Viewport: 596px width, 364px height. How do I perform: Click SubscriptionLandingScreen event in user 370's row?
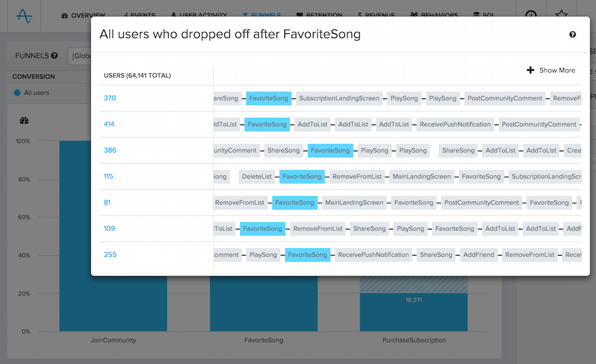339,98
